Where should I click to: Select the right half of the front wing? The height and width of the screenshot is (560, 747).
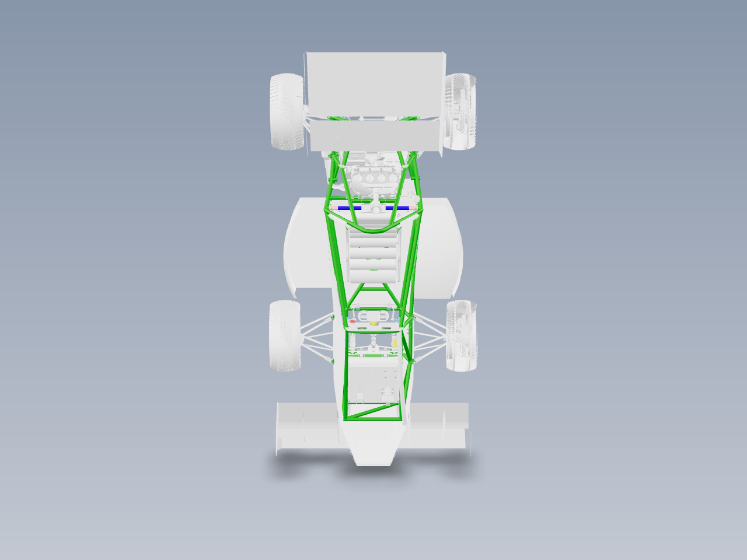point(439,426)
